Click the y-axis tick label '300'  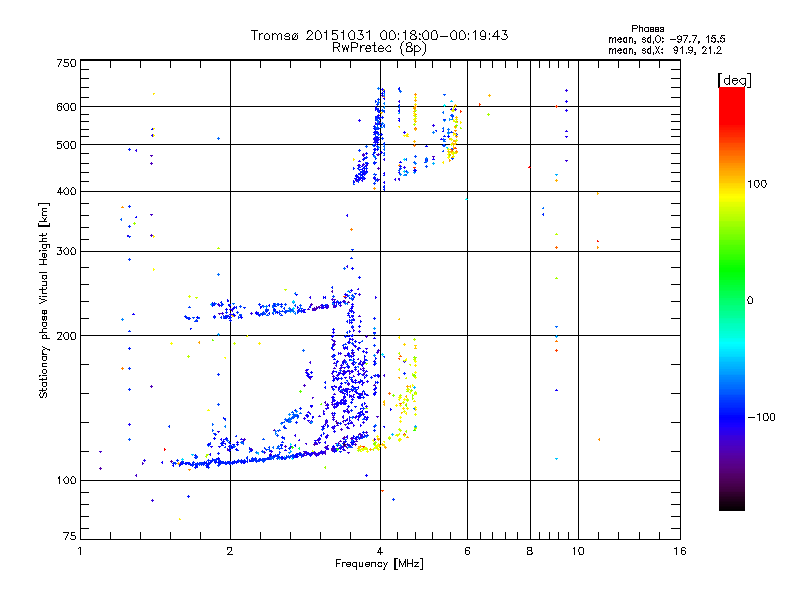66,251
